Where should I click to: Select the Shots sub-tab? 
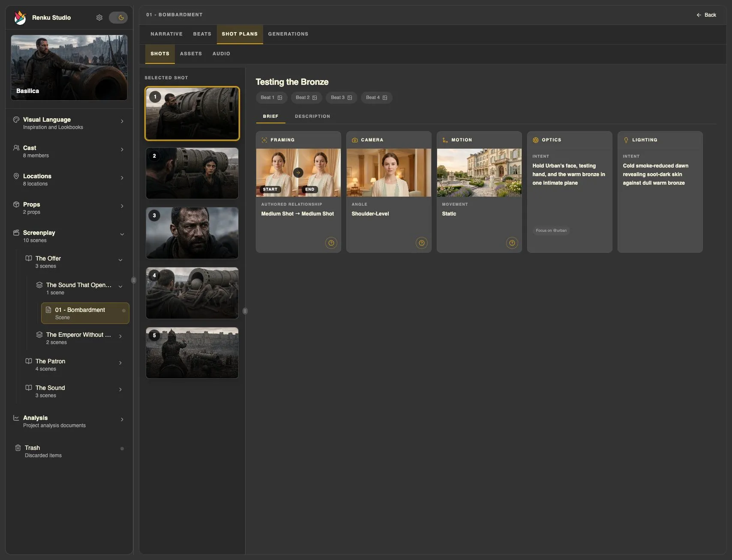pos(160,54)
